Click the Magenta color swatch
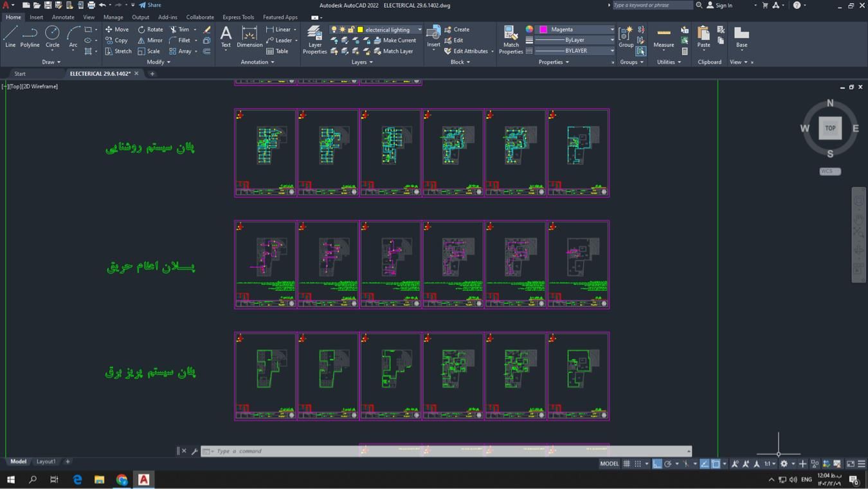Screen dimensions: 868x489 [x=543, y=30]
